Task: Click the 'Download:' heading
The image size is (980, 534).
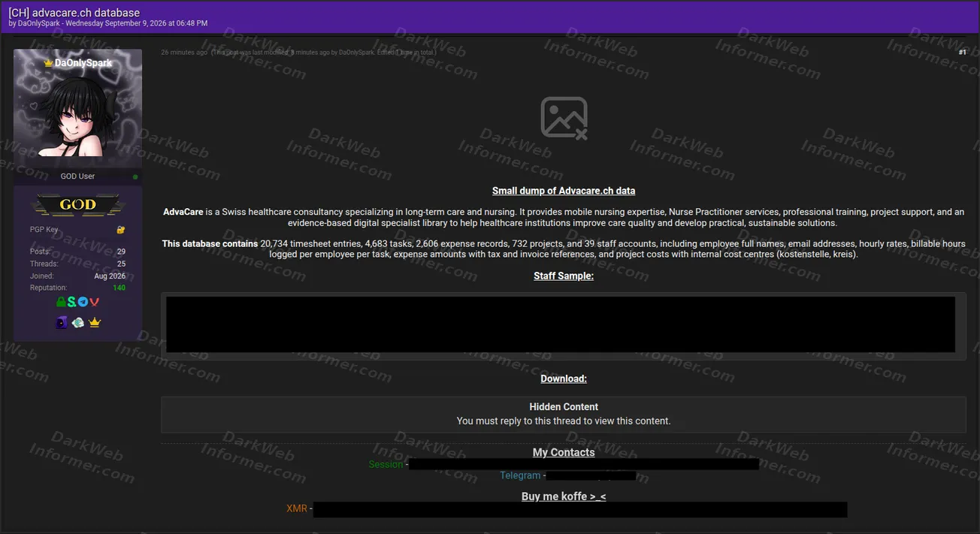Action: pos(564,379)
